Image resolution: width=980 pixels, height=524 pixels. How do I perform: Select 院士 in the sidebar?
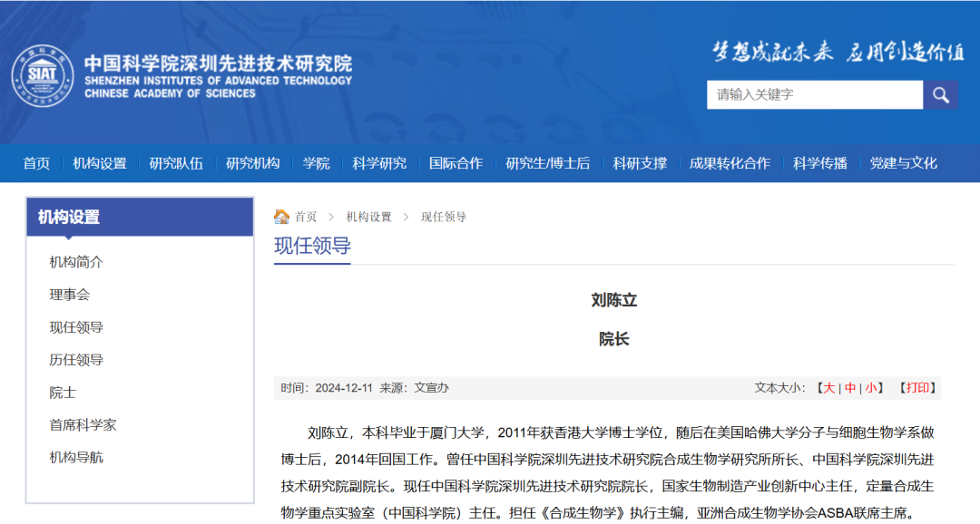[63, 393]
